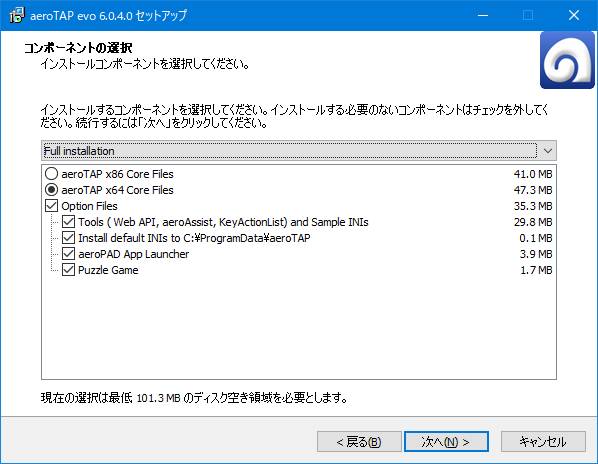Viewport: 598px width, 464px height.
Task: Click the aeroTAP logo image
Action: [x=567, y=60]
